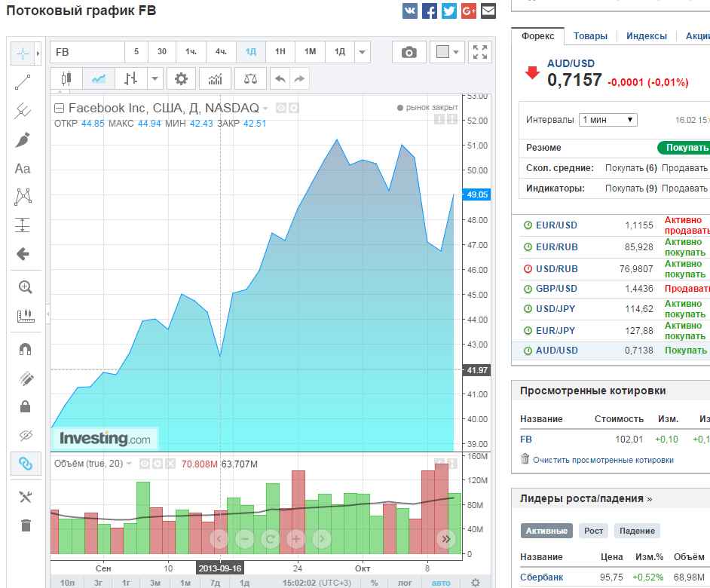Screen dimensions: 710x588
Task: Share the chart on Twitter
Action: pos(448,11)
